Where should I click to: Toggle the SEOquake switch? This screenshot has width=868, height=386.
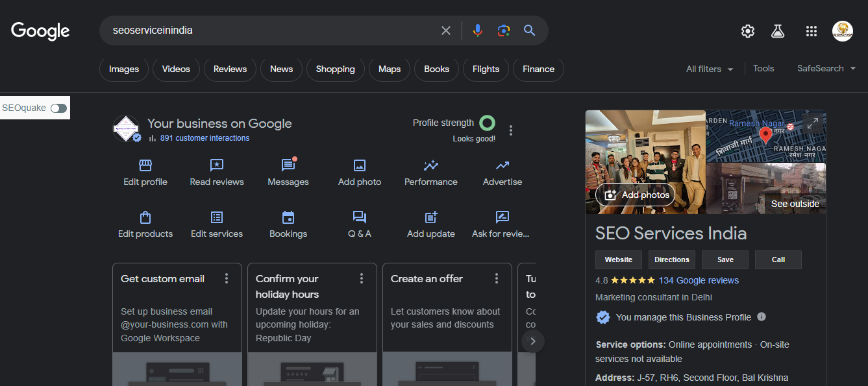coord(58,108)
